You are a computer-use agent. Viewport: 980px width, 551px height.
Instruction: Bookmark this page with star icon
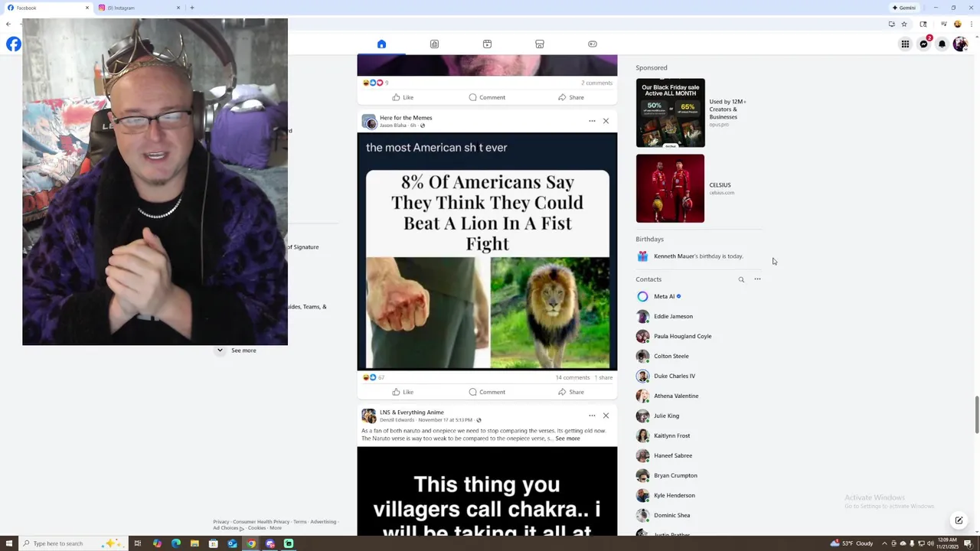(x=904, y=24)
